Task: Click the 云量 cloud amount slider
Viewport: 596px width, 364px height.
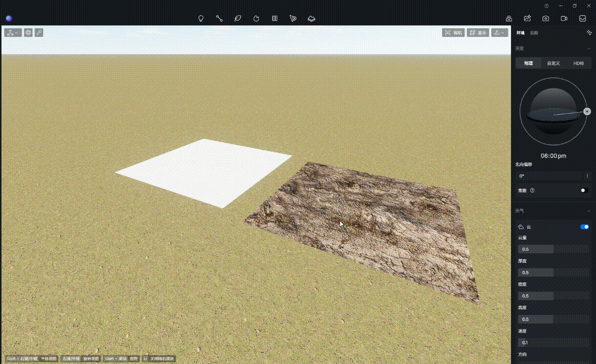Action: [553, 249]
